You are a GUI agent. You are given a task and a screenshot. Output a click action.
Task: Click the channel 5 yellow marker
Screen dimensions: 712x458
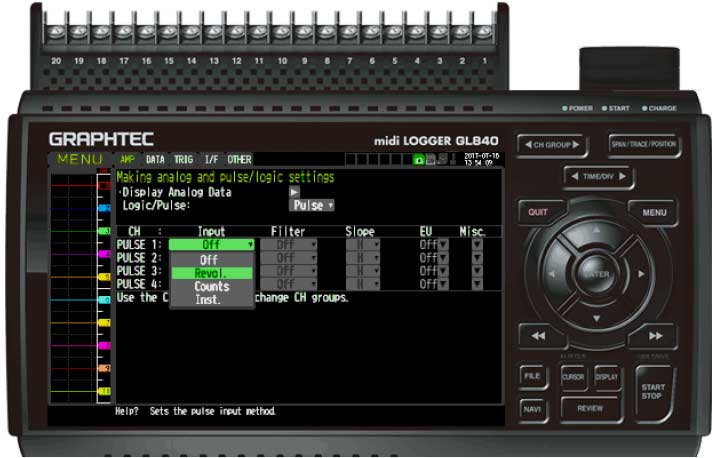pos(105,276)
